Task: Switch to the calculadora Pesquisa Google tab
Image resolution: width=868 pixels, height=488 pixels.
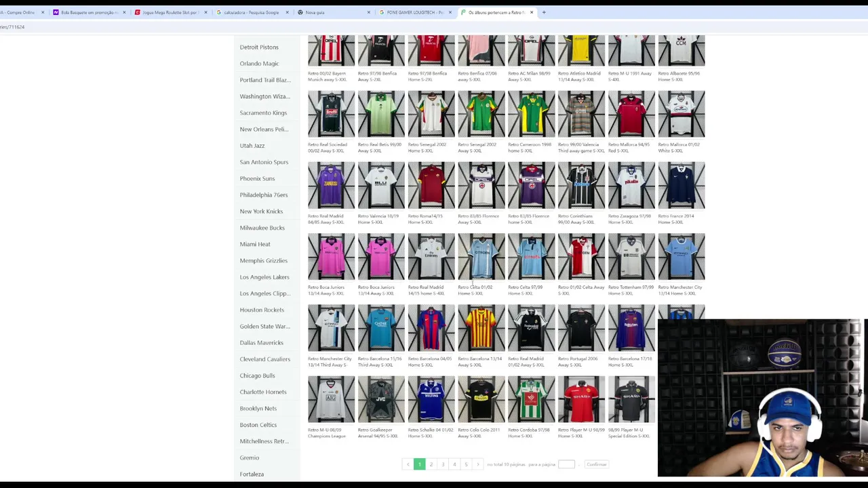Action: (252, 12)
